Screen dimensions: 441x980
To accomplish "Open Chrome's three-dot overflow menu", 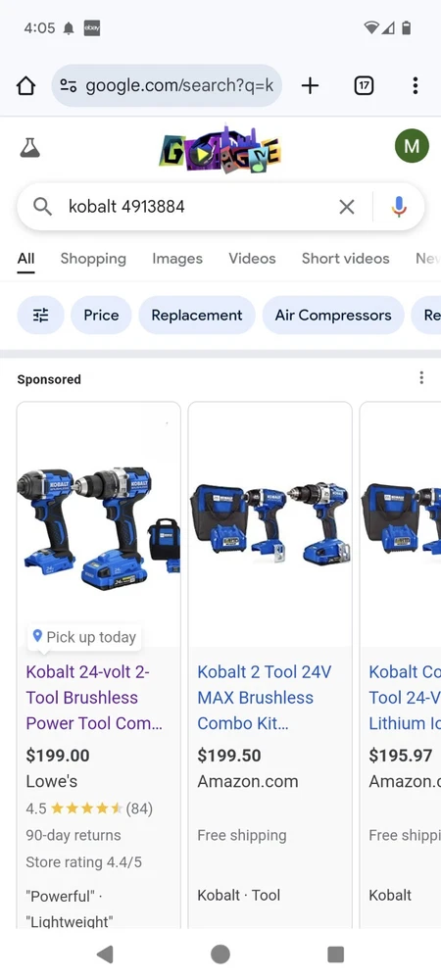I will pos(415,85).
